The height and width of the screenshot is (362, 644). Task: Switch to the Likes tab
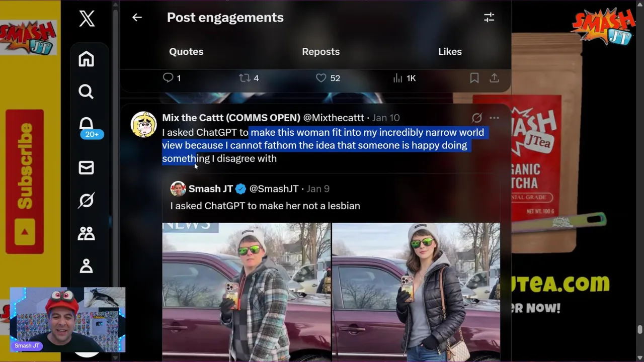[x=450, y=52]
